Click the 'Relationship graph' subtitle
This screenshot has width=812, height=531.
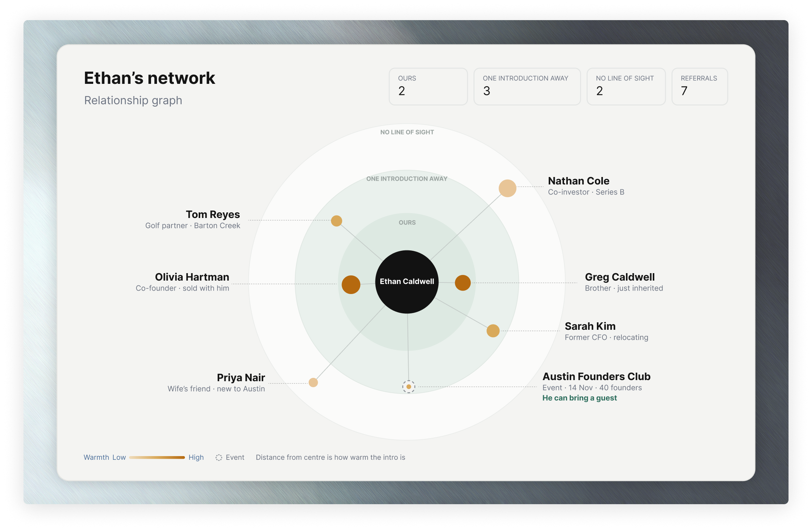(x=133, y=101)
